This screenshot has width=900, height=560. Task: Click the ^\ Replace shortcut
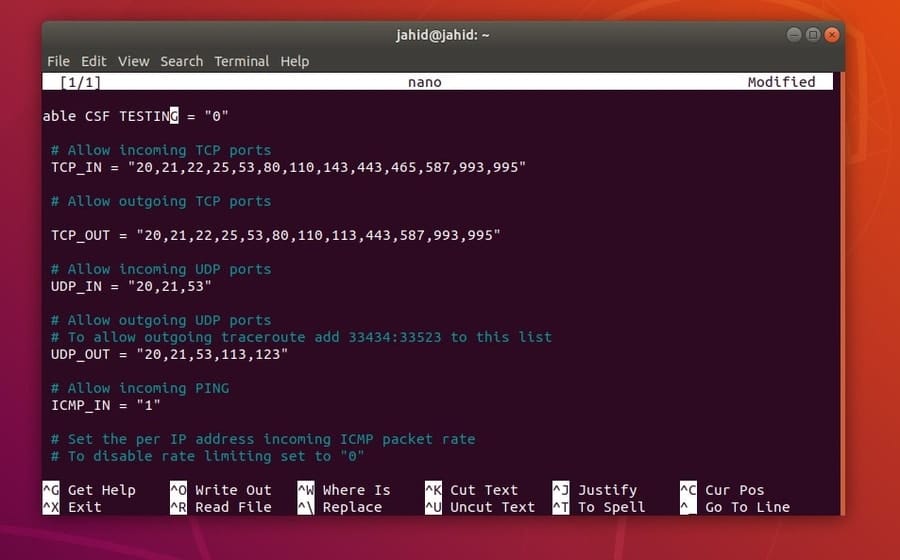(340, 507)
